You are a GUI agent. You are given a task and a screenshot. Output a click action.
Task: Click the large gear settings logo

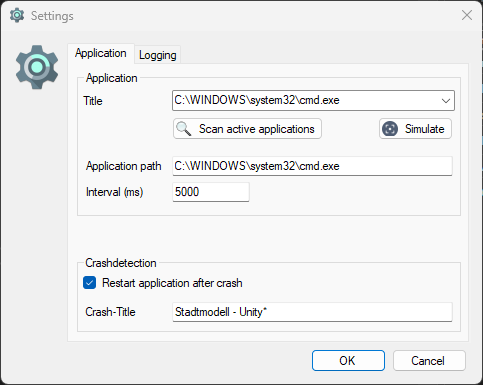pos(37,67)
